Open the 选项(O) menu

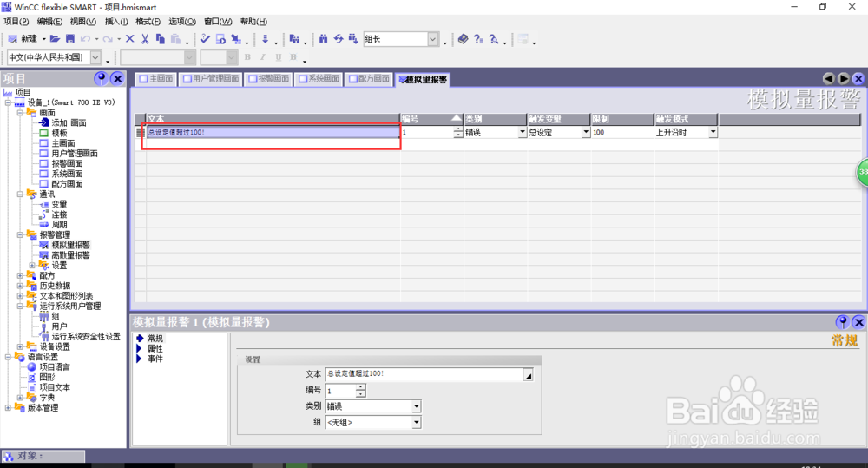(x=182, y=22)
